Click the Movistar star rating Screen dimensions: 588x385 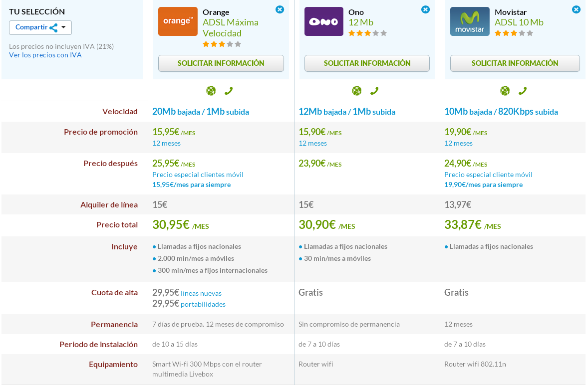point(514,33)
